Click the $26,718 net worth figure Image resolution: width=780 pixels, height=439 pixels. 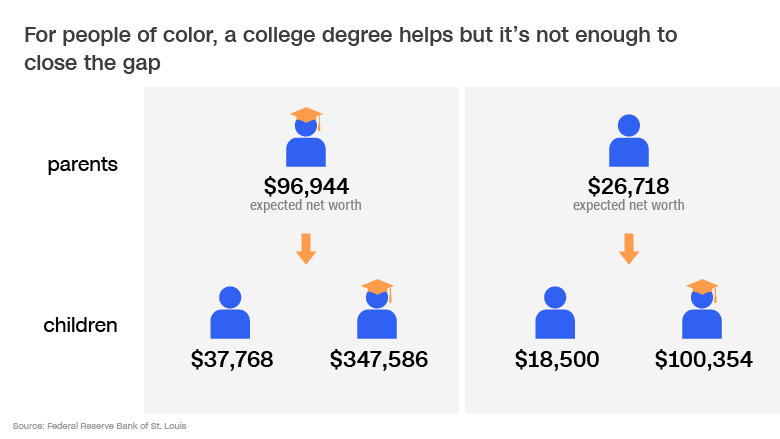[628, 186]
